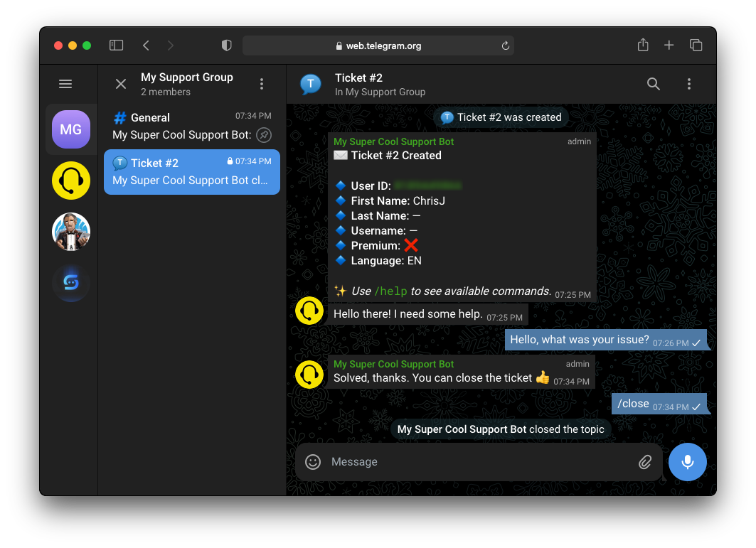Select the MG group avatar in sidebar
This screenshot has width=756, height=548.
(x=71, y=129)
